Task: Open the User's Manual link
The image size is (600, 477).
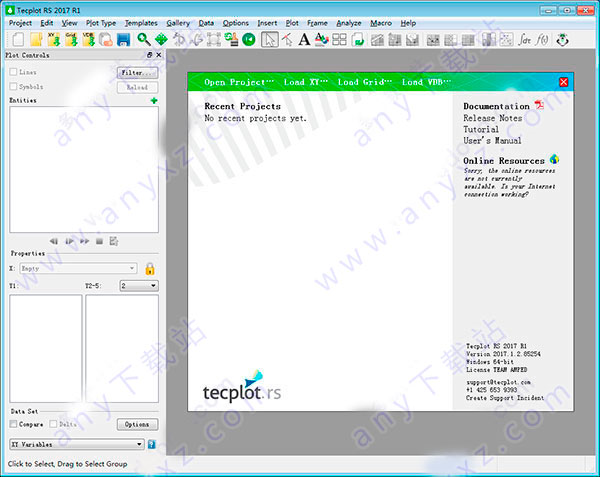Action: pos(492,140)
